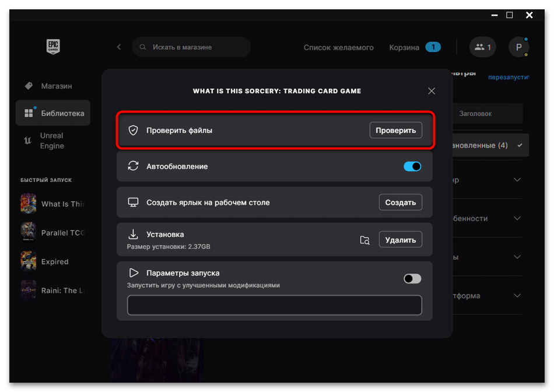The width and height of the screenshot is (554, 392).
Task: Minimize the Epic Games launcher window
Action: coord(495,15)
